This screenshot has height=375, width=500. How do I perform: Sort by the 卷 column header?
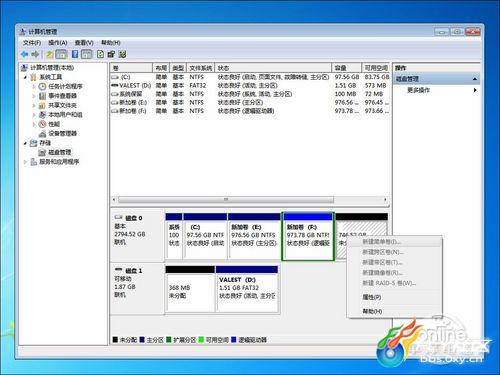[x=132, y=68]
